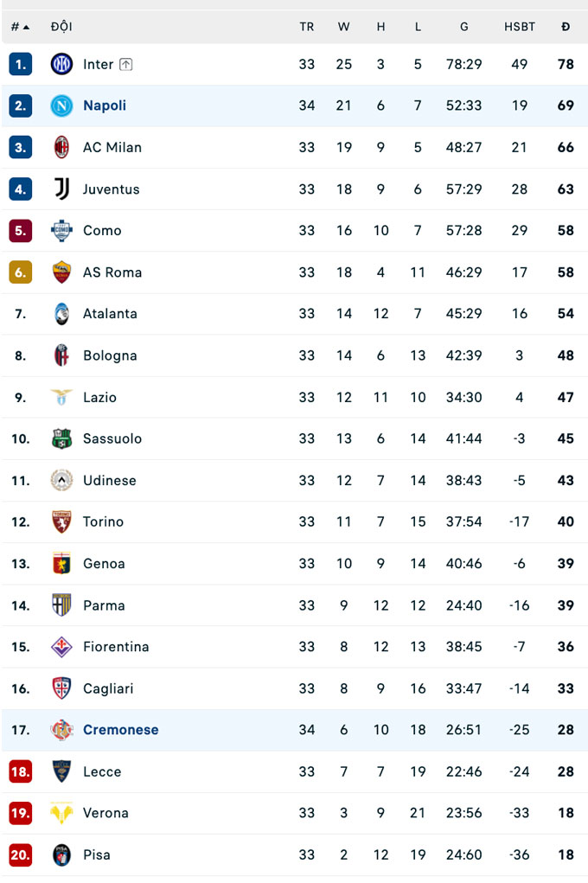Open the Juventus club crest

tap(61, 189)
